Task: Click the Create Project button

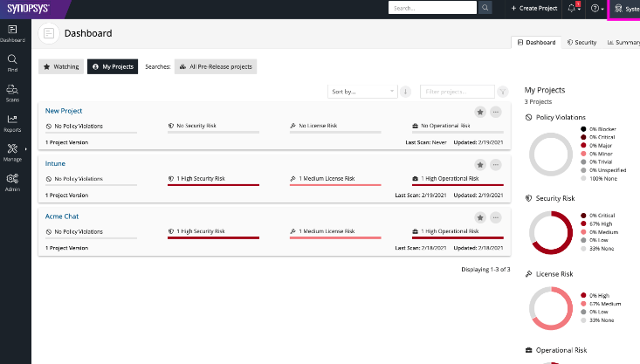Action: pyautogui.click(x=533, y=8)
